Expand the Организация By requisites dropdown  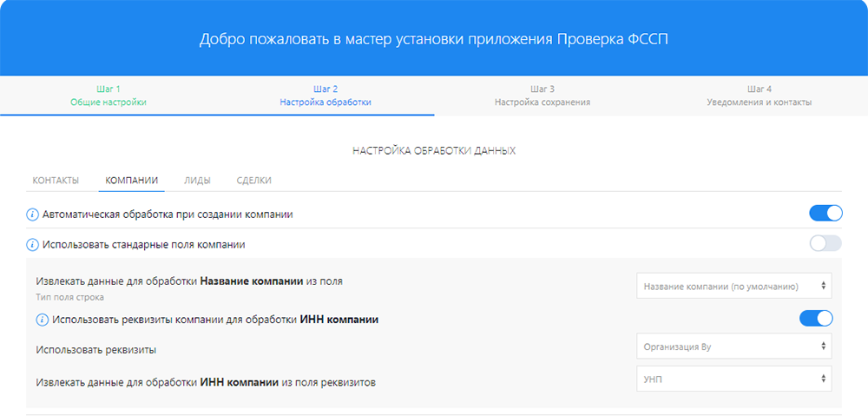pos(733,346)
